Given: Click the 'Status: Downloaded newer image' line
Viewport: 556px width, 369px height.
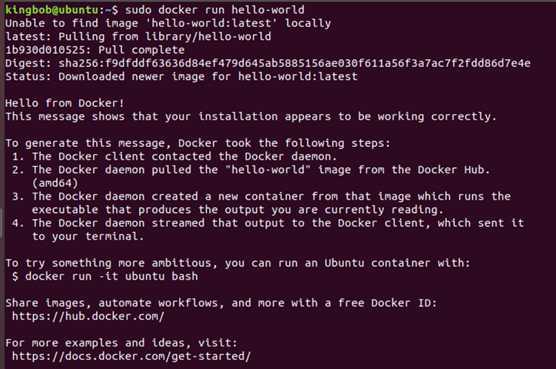Looking at the screenshot, I should (181, 77).
